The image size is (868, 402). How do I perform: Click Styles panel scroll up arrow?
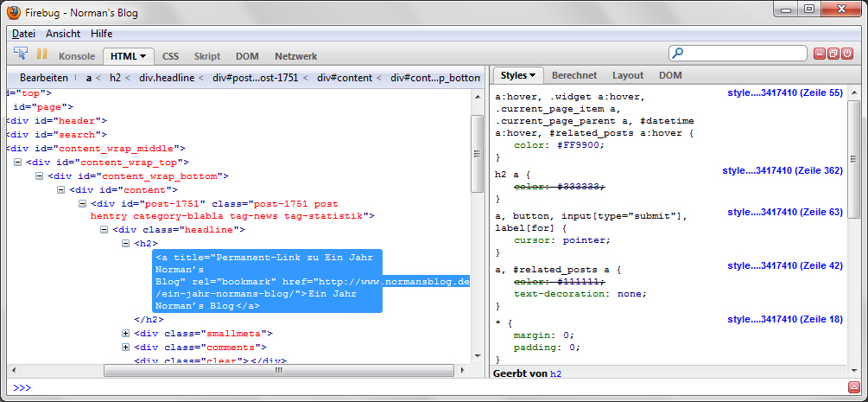(854, 94)
